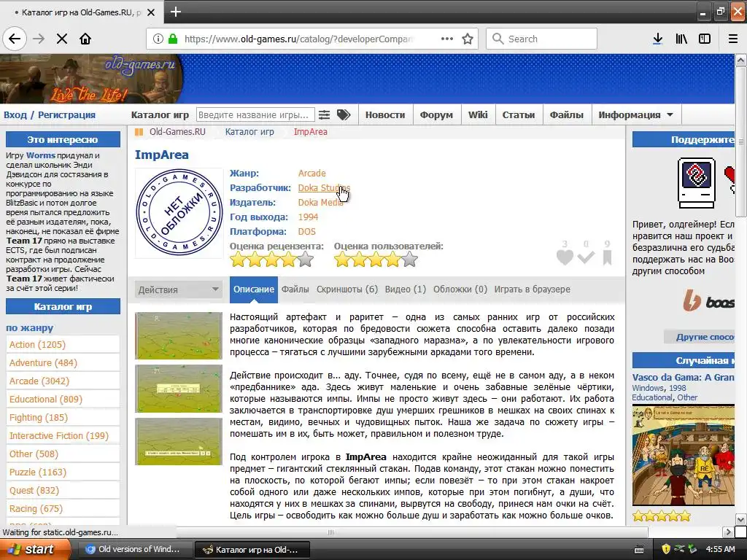
Task: Show site information icon in address bar
Action: [x=158, y=39]
